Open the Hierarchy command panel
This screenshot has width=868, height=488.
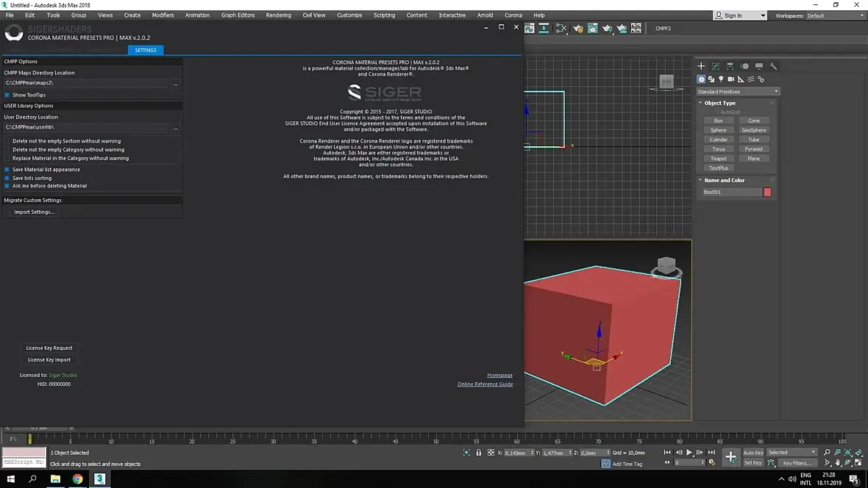[730, 66]
